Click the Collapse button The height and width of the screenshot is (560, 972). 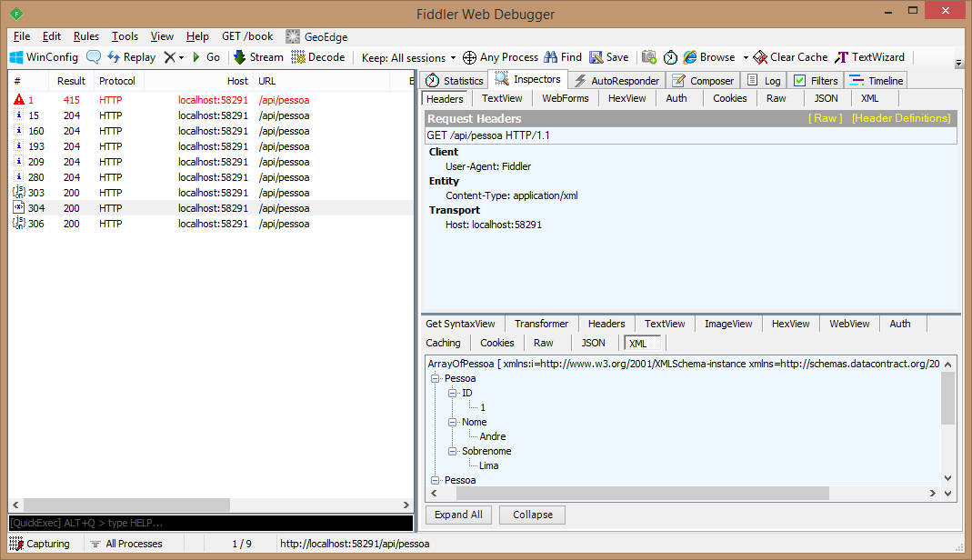tap(533, 515)
